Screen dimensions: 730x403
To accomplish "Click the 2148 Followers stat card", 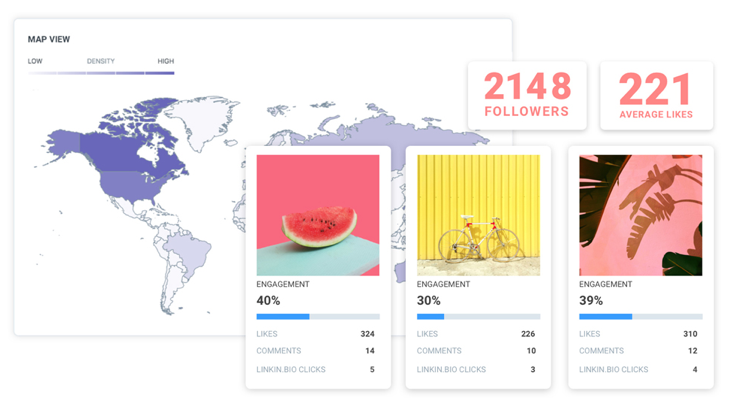I will coord(527,95).
